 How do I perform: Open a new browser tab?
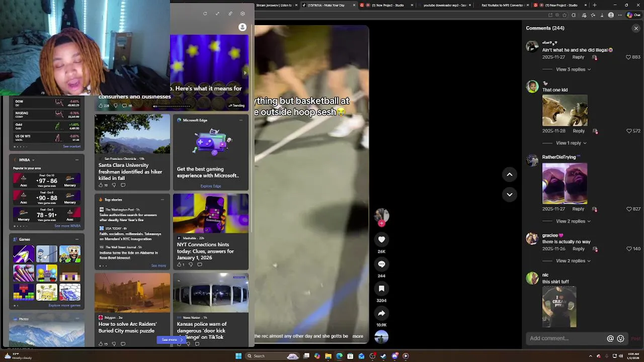tap(595, 5)
